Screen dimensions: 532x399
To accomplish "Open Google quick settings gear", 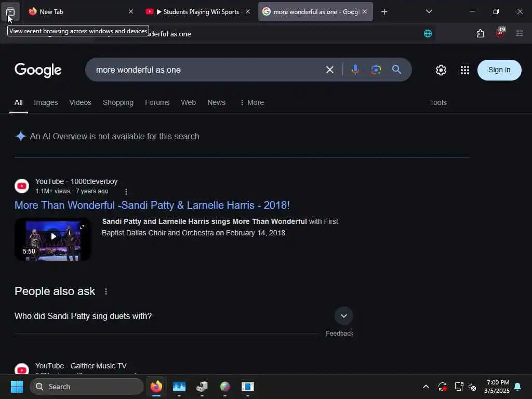I will click(x=441, y=70).
